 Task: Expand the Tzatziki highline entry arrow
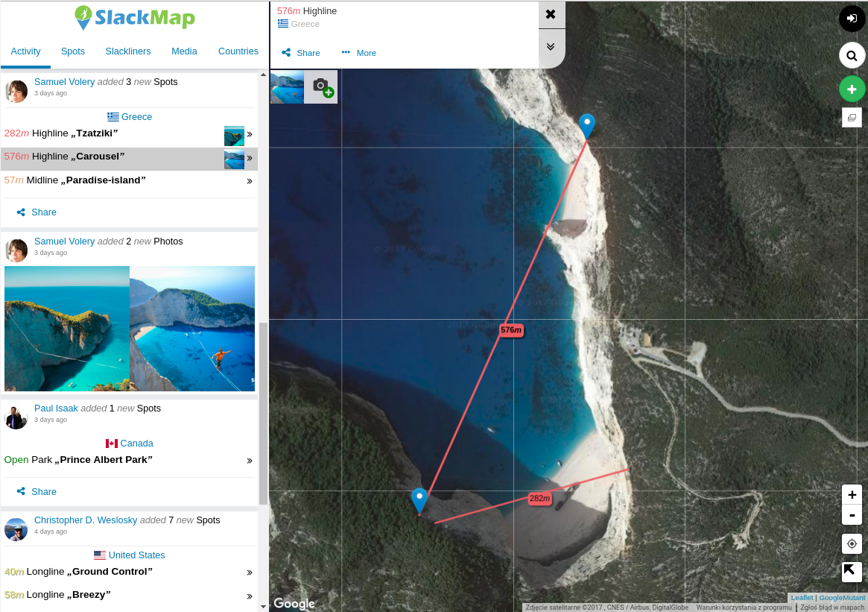(250, 134)
